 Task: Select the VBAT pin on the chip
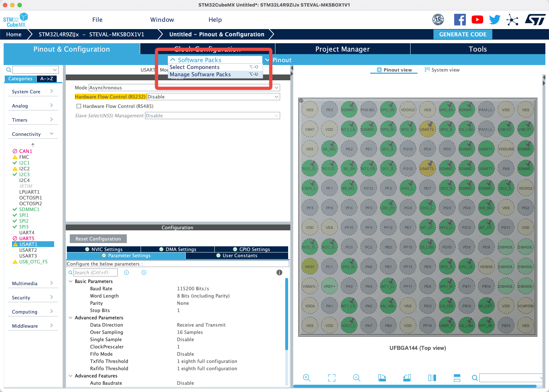click(310, 129)
